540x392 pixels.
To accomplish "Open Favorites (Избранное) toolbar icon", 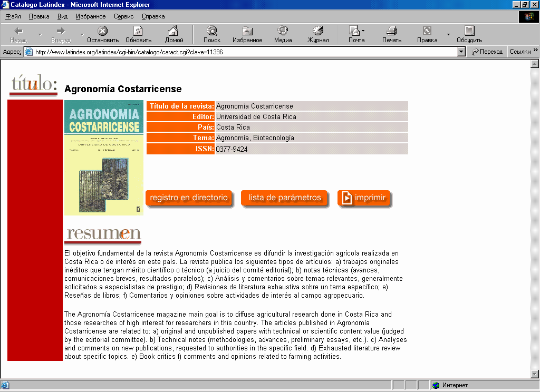I will (247, 32).
